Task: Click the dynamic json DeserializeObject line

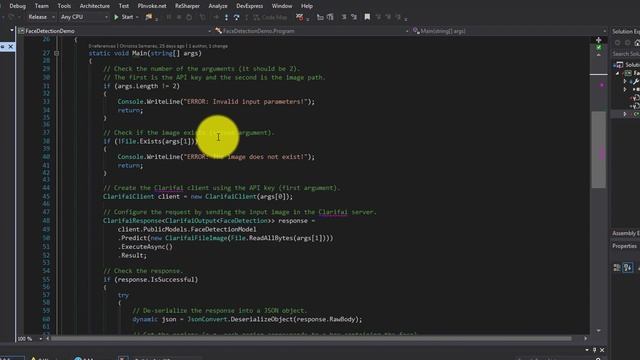Action: [247, 319]
